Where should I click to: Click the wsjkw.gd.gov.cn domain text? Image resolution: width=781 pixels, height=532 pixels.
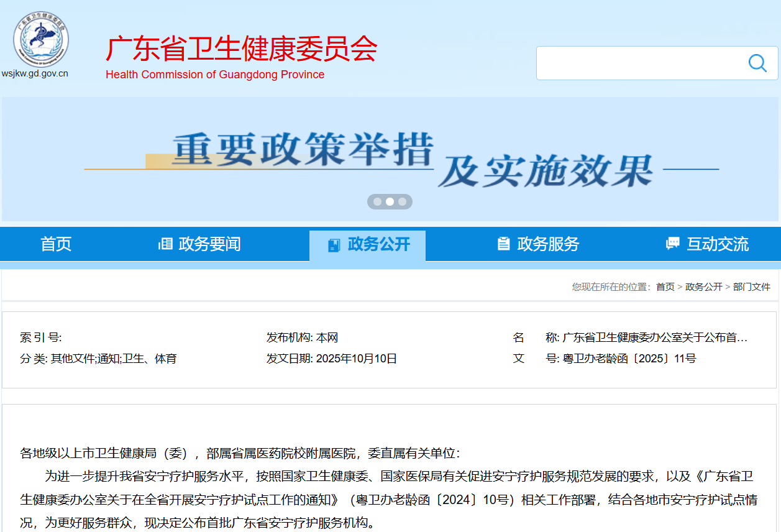click(x=35, y=73)
